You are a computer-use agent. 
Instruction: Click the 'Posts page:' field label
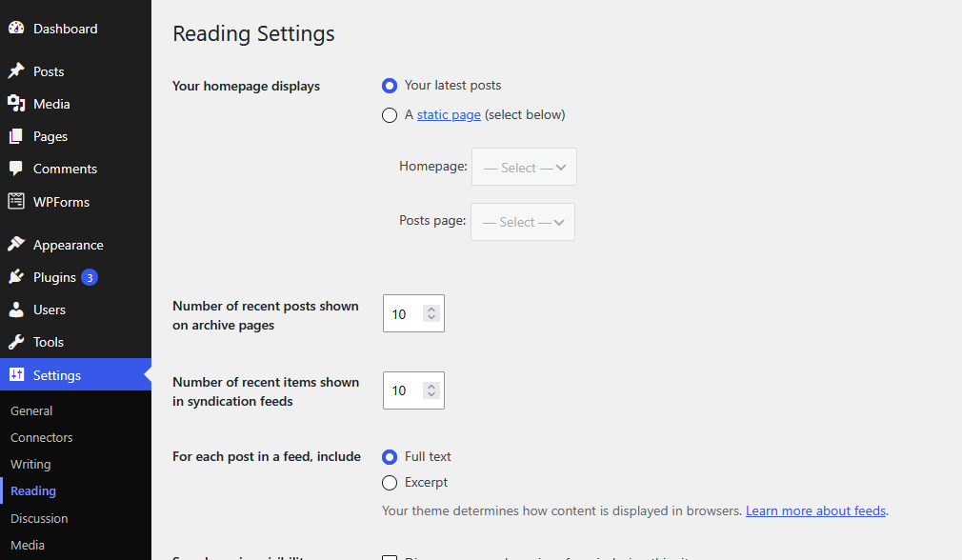tap(432, 220)
